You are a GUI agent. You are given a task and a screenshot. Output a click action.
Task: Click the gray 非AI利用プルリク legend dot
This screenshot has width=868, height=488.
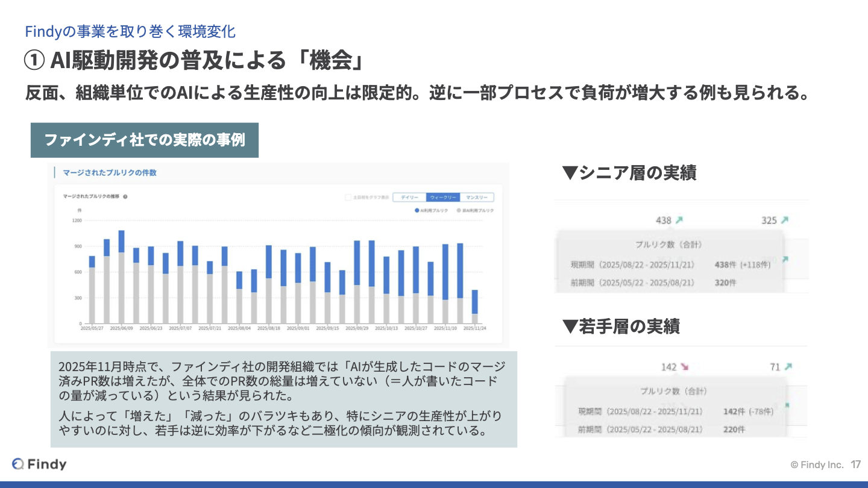pyautogui.click(x=459, y=210)
